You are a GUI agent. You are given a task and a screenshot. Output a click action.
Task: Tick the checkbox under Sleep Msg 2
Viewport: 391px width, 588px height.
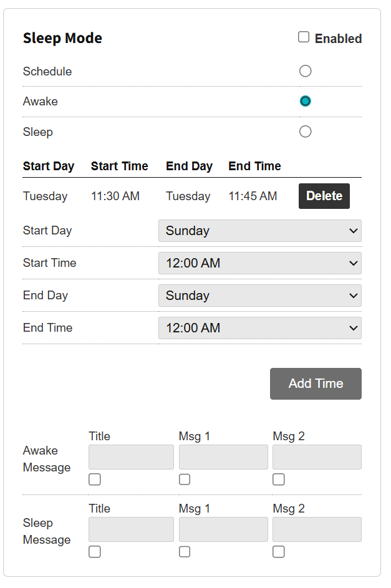tap(279, 552)
